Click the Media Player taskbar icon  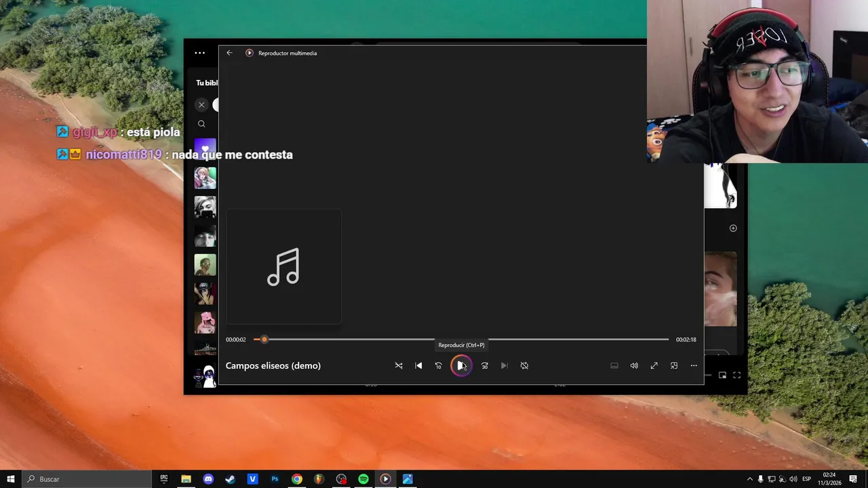385,479
